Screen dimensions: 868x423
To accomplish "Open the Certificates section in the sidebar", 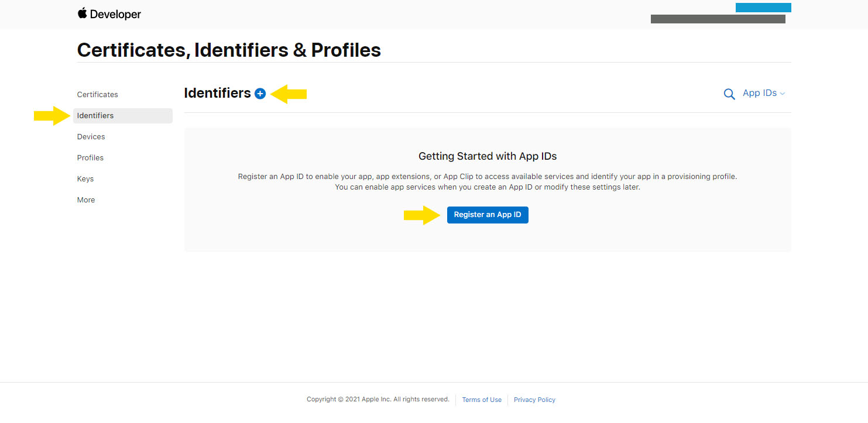I will 98,94.
